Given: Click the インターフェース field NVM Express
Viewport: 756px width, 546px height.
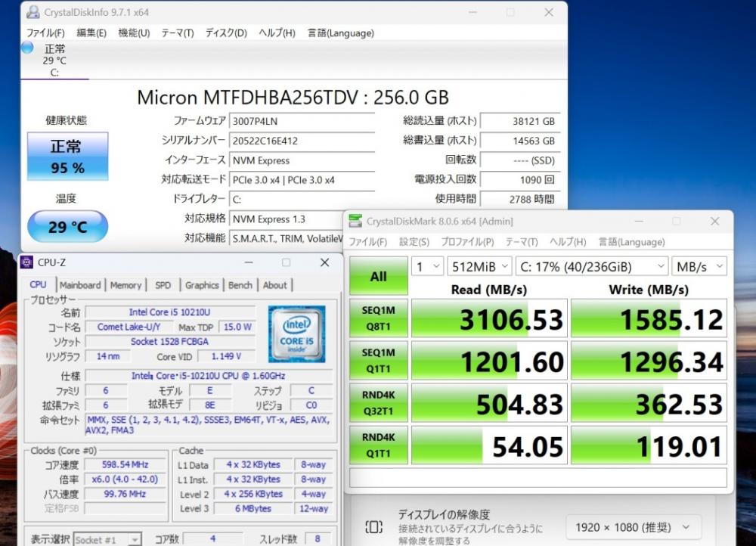Looking at the screenshot, I should [x=302, y=160].
